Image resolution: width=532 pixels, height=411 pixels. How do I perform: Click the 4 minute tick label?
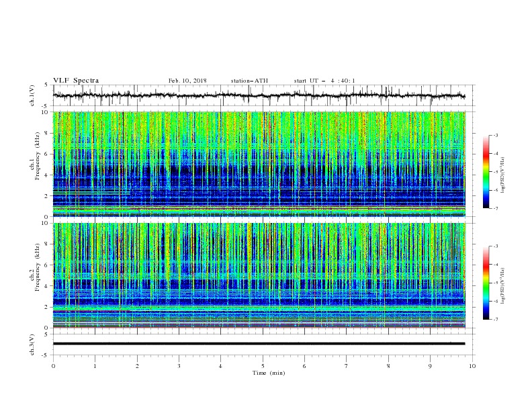[x=220, y=366]
